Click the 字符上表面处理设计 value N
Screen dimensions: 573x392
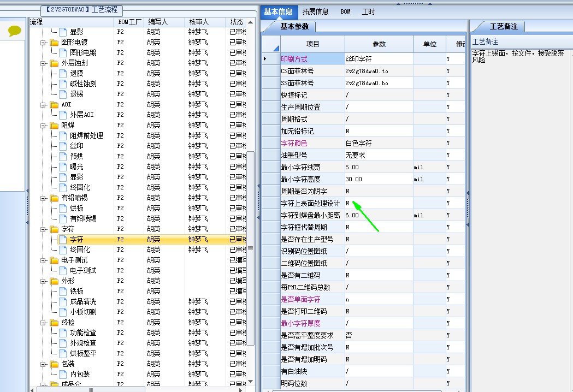click(379, 203)
